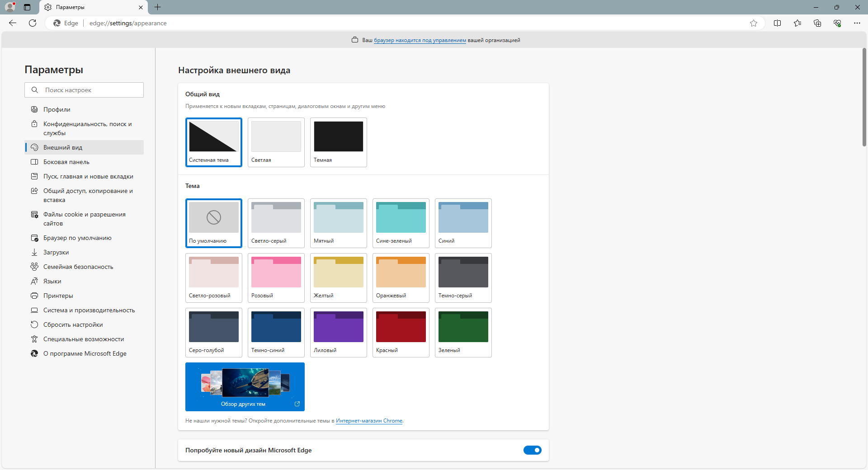Open Файлы cookie и разрешения сайтов section
The width and height of the screenshot is (868, 470).
pos(84,219)
